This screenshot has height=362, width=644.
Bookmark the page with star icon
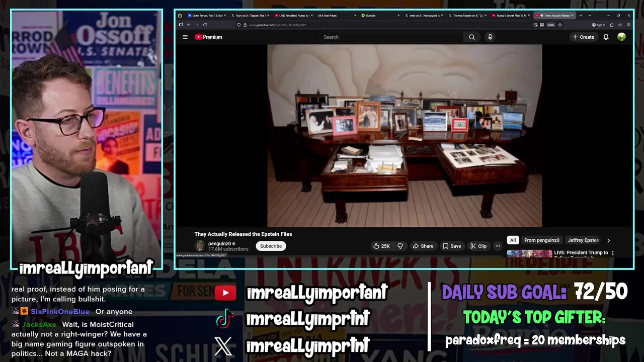(560, 25)
